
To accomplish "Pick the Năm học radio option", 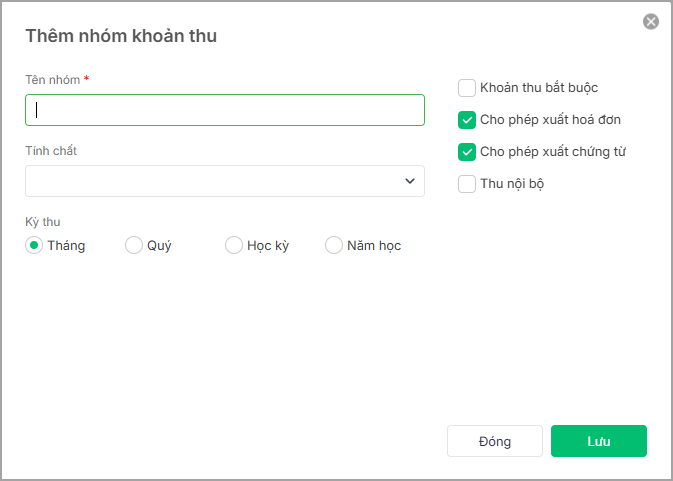I will 334,245.
